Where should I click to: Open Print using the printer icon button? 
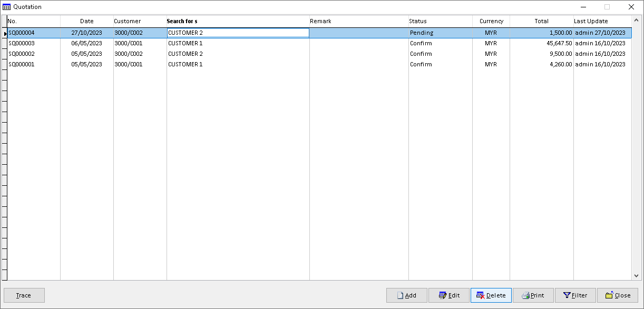[533, 295]
